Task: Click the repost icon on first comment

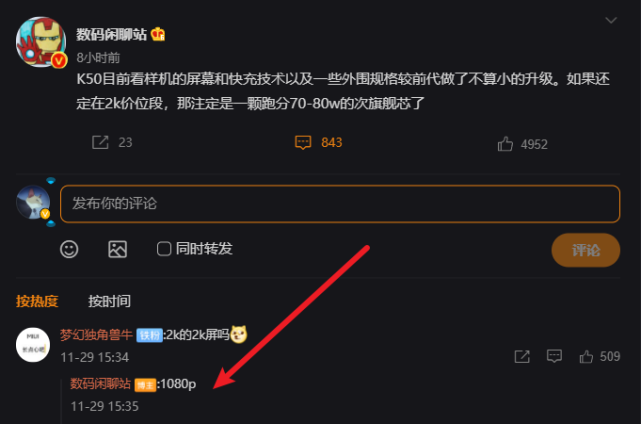Action: point(522,357)
